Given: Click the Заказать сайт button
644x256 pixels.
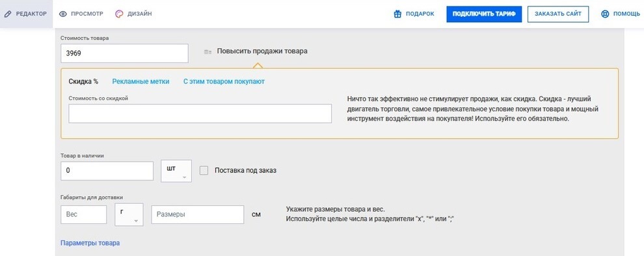Looking at the screenshot, I should coord(558,14).
